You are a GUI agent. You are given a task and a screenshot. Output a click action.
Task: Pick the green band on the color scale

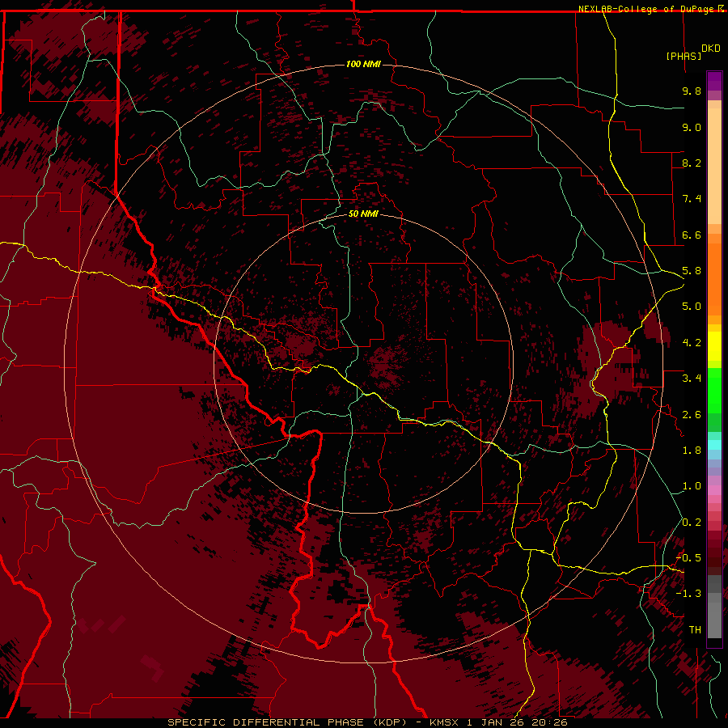pos(714,390)
